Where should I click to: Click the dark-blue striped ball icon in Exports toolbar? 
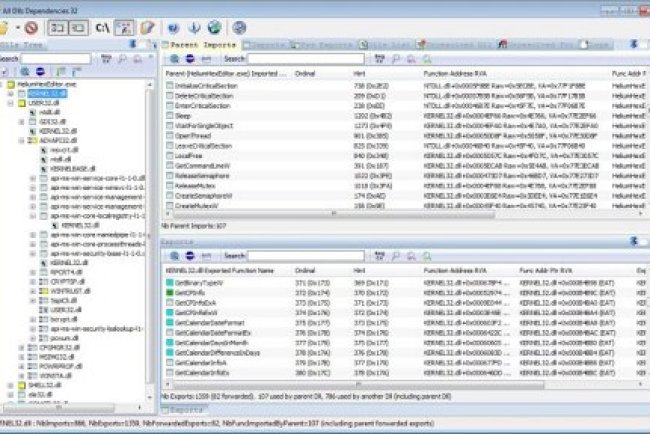(190, 256)
